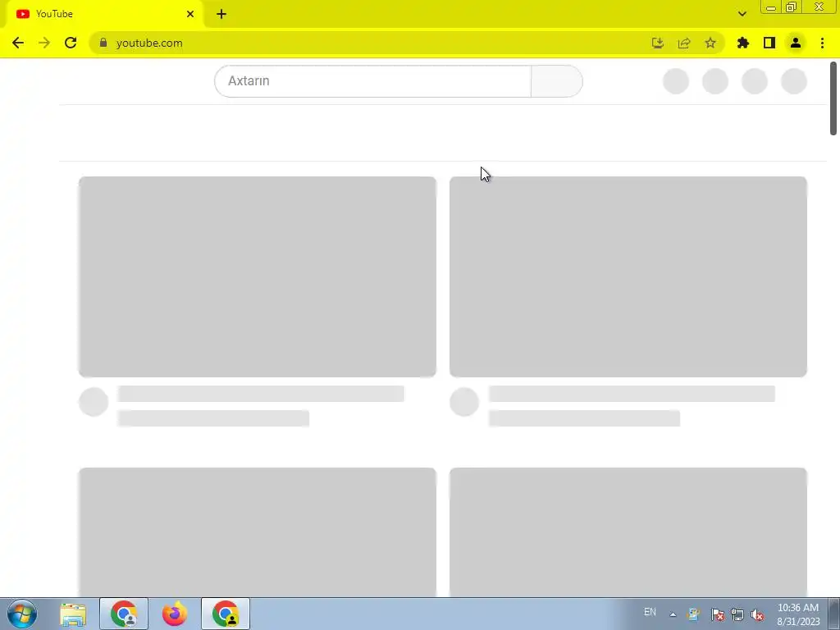Open the clock showing 10:36 AM

(x=798, y=614)
